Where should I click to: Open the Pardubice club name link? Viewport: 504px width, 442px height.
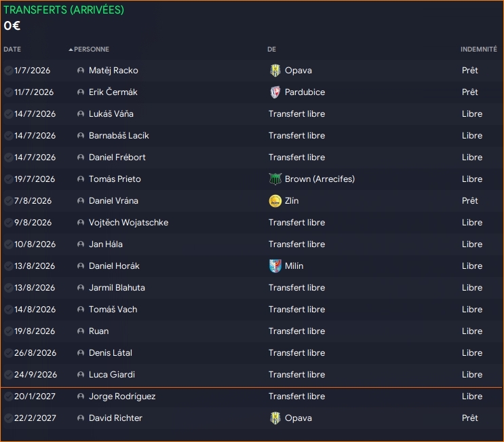click(305, 92)
